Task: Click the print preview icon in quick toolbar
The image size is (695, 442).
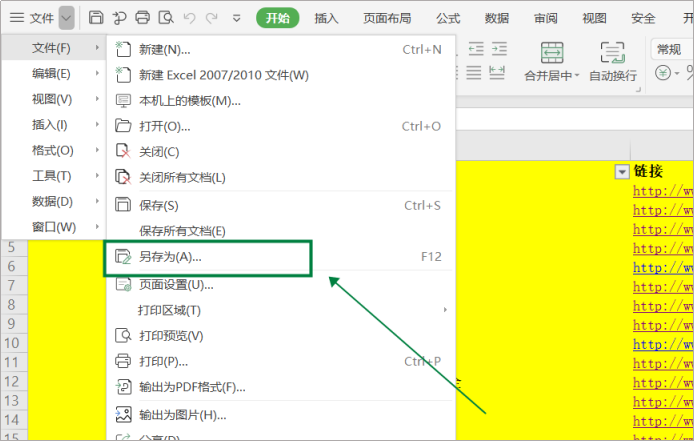Action: pos(166,18)
